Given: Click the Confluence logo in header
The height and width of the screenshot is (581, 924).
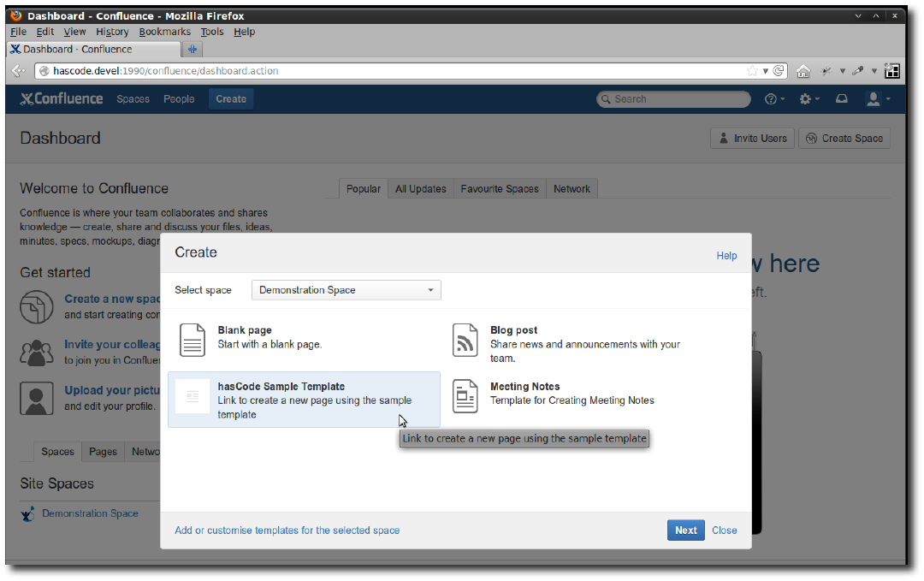Looking at the screenshot, I should (x=61, y=99).
